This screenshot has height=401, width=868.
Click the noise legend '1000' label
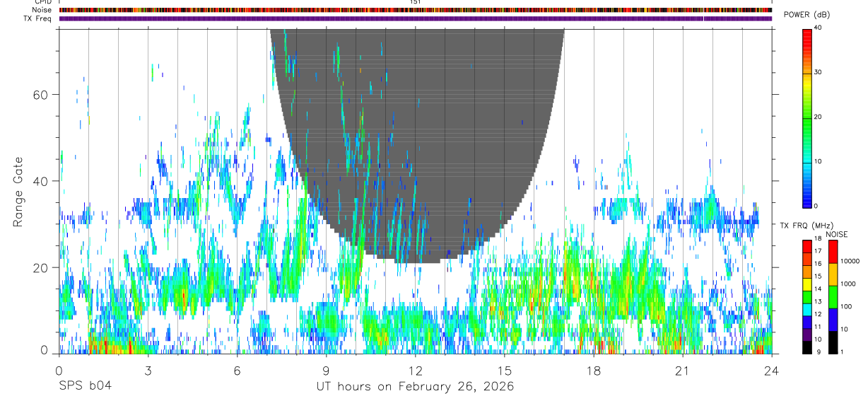tap(849, 284)
